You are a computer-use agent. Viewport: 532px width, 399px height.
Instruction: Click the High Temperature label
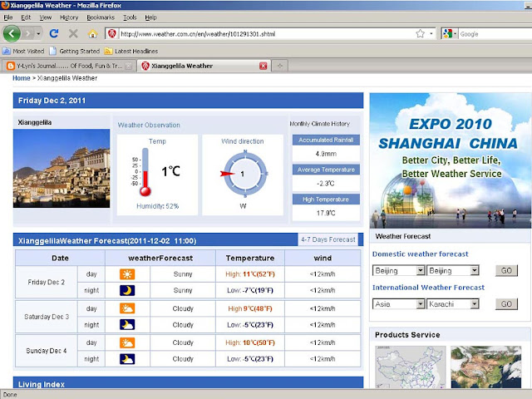(326, 199)
